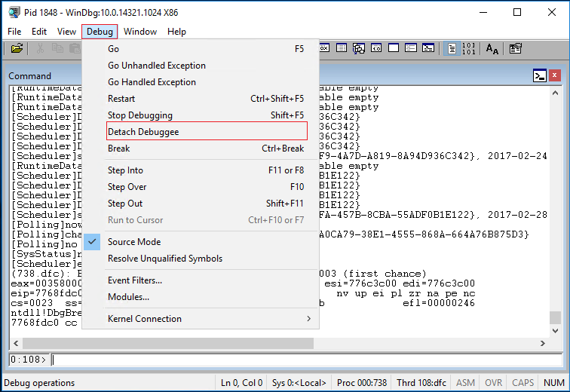This screenshot has height=392, width=570.
Task: Click the vertical scrollbar down arrow
Action: (555, 330)
